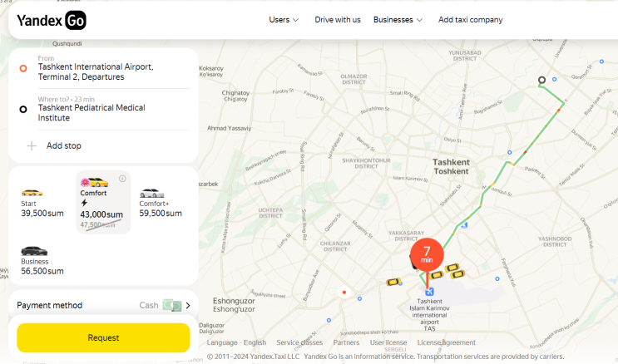Click the Start price 39,500sum

pos(42,213)
